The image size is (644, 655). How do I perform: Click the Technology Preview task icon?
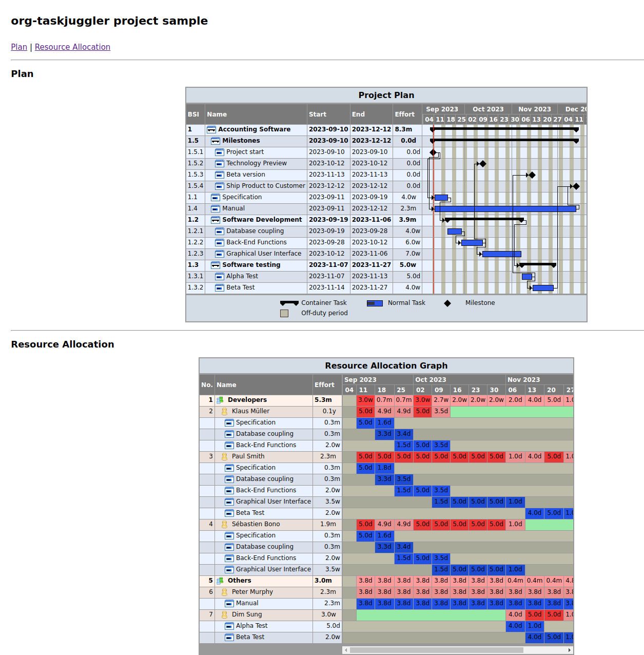220,164
